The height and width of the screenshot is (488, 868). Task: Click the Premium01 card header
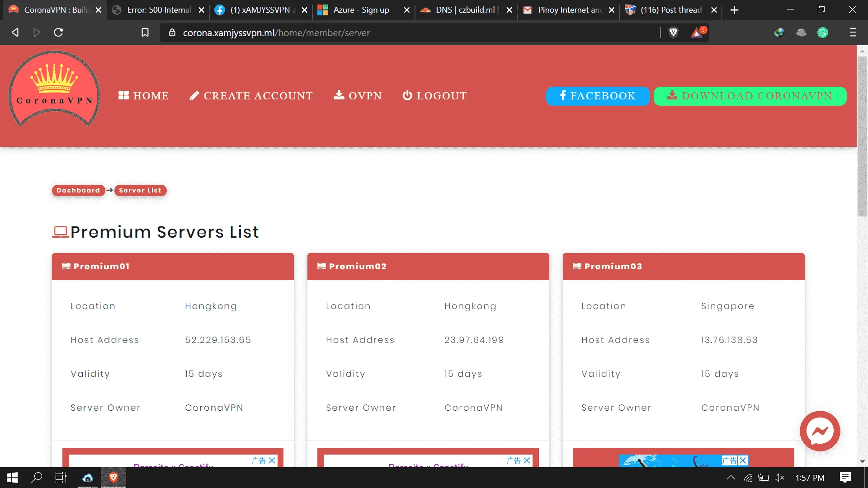point(173,267)
